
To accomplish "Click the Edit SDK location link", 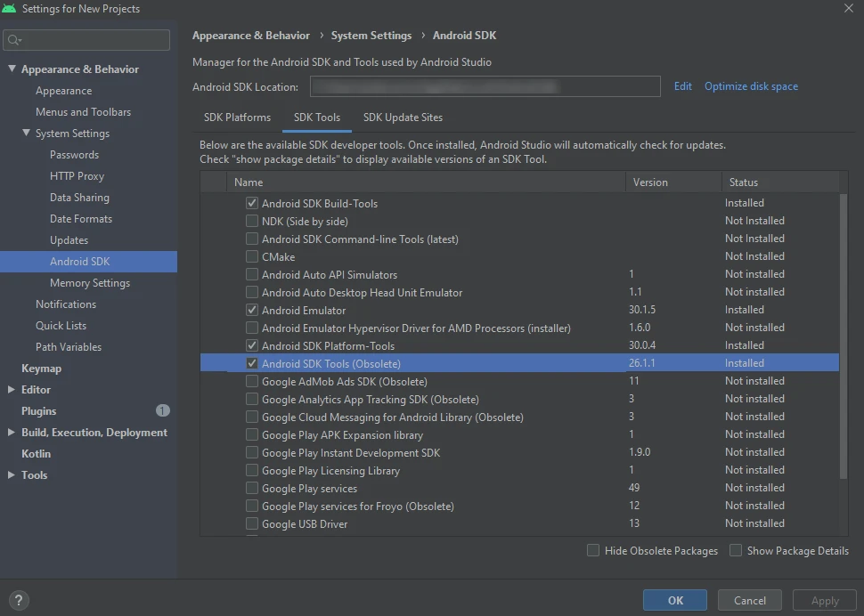I will pos(682,86).
